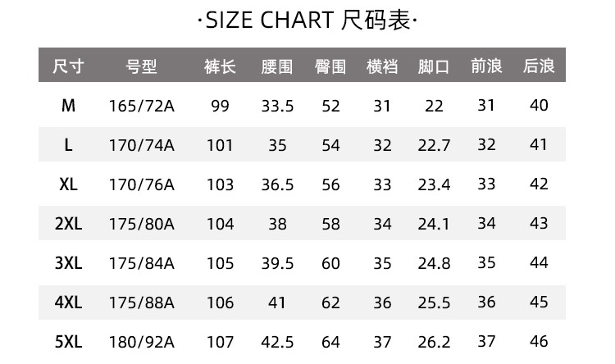The width and height of the screenshot is (615, 364).
Task: Select the 46 back rise value
Action: tap(539, 342)
